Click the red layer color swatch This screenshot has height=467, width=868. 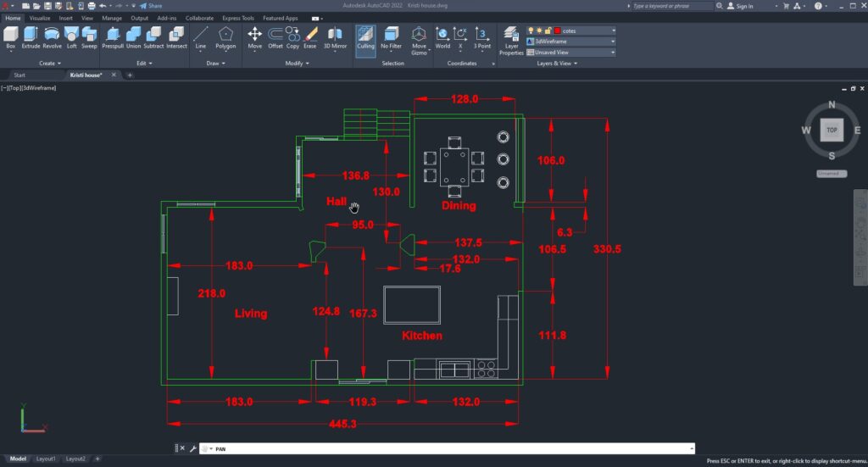point(557,31)
